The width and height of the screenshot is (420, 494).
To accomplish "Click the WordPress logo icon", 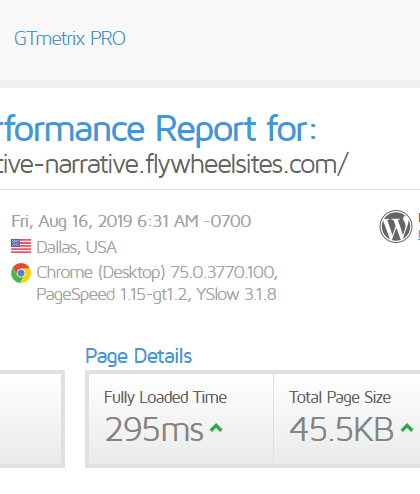I will click(396, 226).
